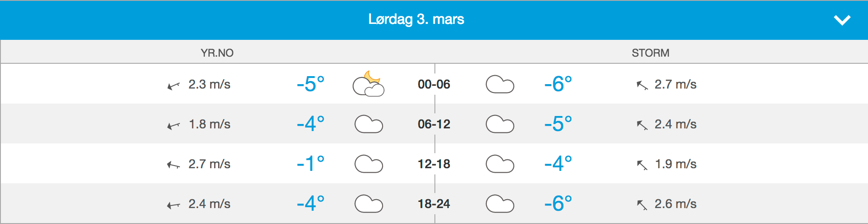Click STORM wind speed 2.6 m/s
868x224 pixels.
[675, 204]
